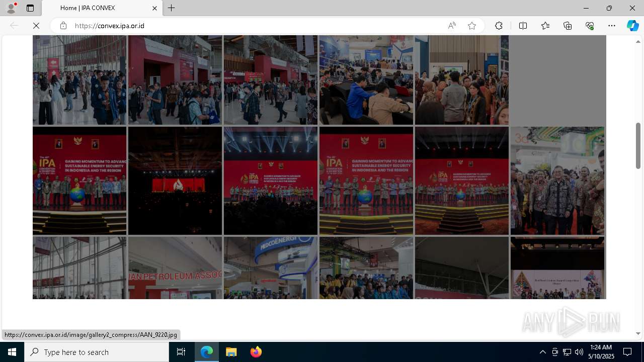Viewport: 644px width, 362px height.
Task: Open the tab actions menu icon
Action: (x=30, y=8)
